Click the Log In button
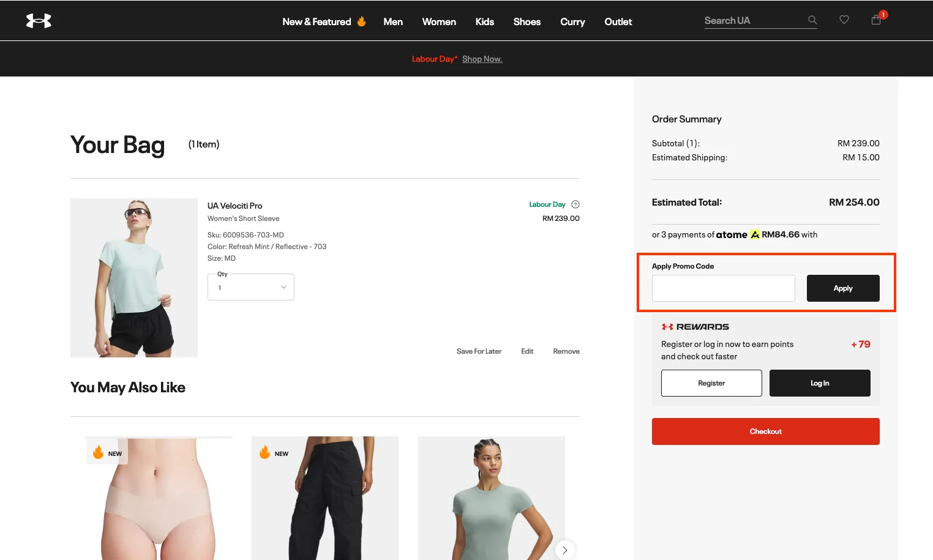This screenshot has height=560, width=933. (820, 383)
